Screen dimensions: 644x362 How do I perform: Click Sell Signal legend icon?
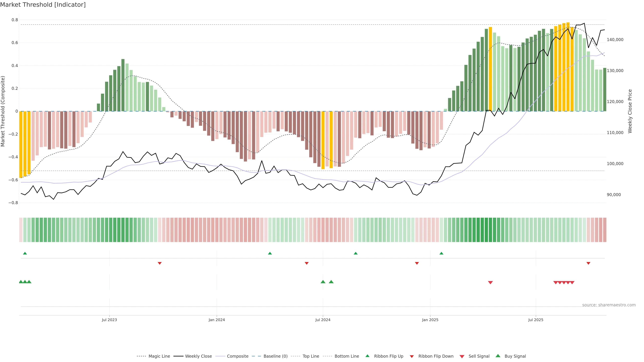pos(462,356)
